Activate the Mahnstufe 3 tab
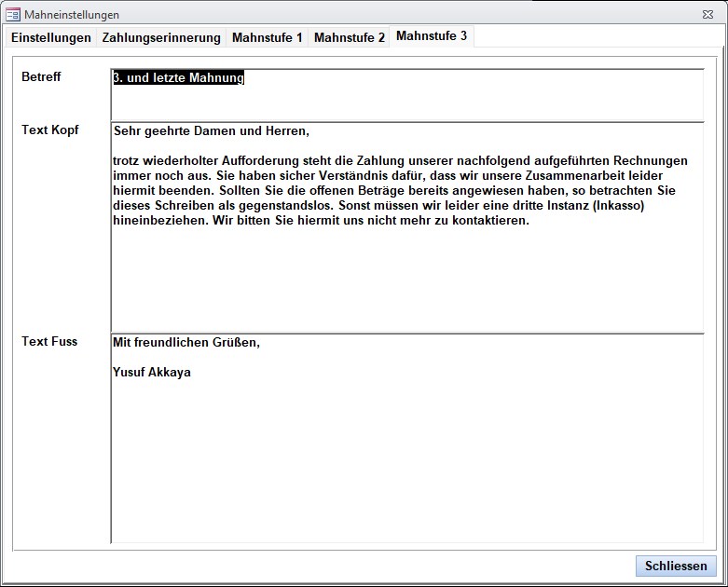This screenshot has height=587, width=728. click(x=432, y=36)
